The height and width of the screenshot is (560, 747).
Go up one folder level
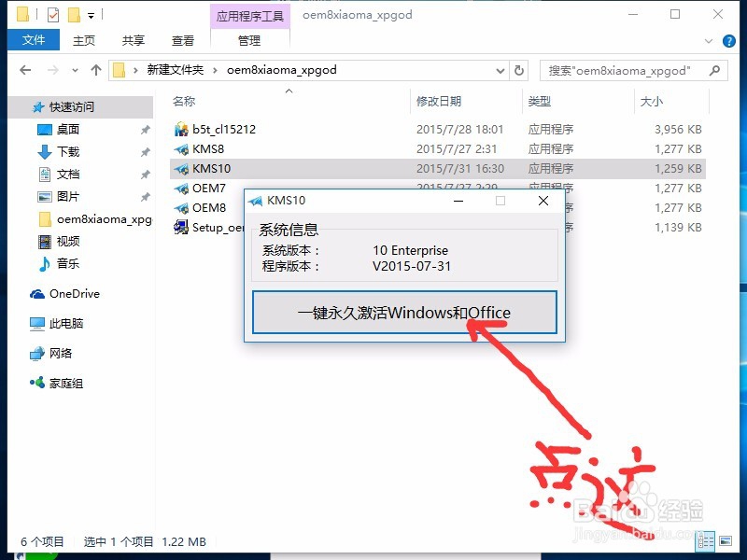pyautogui.click(x=95, y=70)
